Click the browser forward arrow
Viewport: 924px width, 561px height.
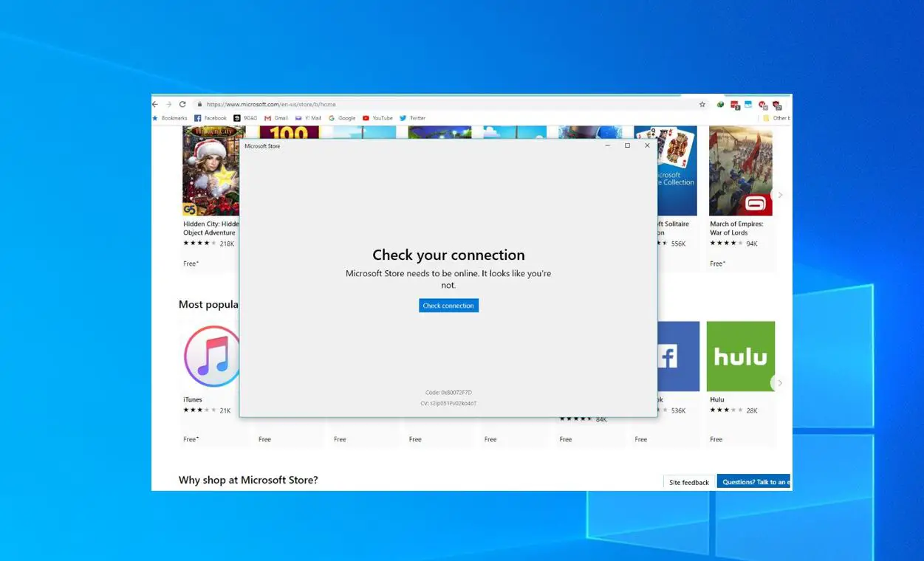[168, 104]
